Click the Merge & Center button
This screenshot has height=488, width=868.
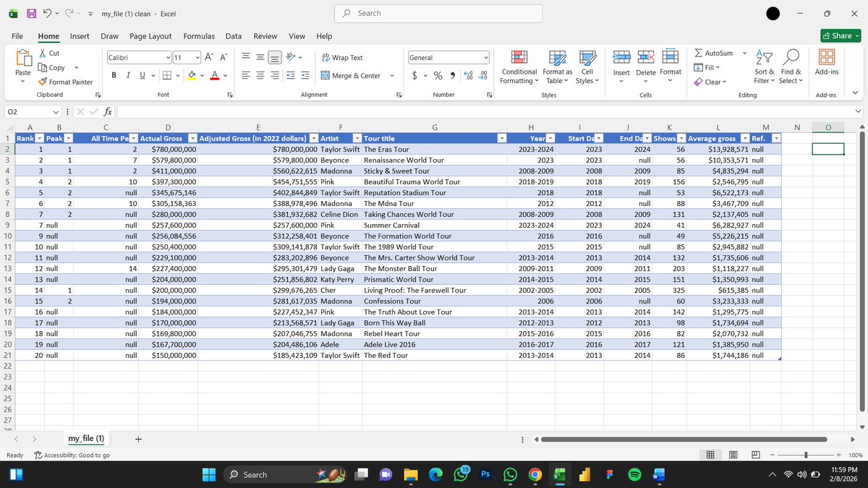point(352,75)
